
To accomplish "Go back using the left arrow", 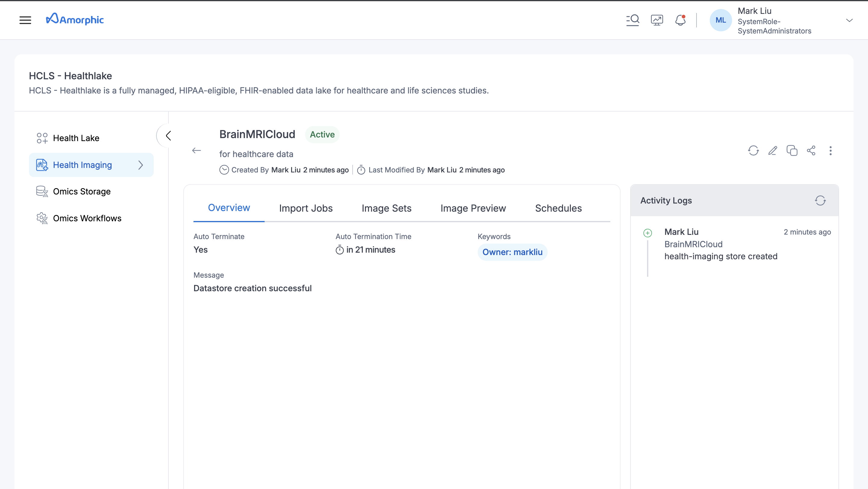I will pos(197,150).
